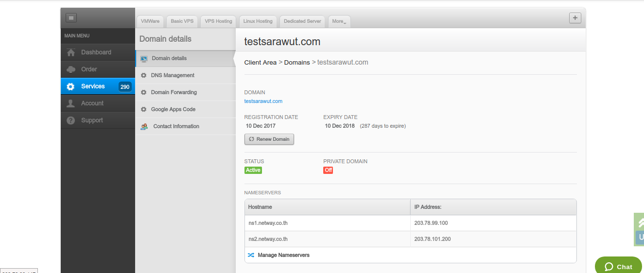This screenshot has width=644, height=273.
Task: Toggle the Private Domain Off badge
Action: click(328, 170)
